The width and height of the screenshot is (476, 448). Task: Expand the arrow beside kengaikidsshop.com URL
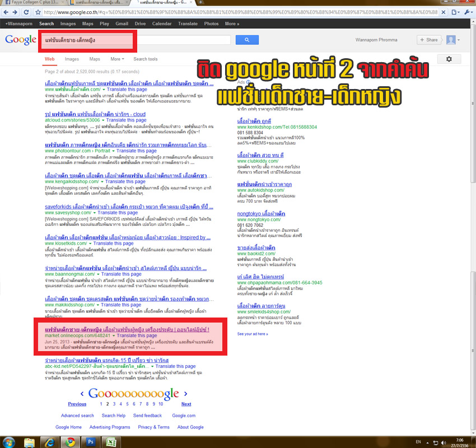point(102,181)
